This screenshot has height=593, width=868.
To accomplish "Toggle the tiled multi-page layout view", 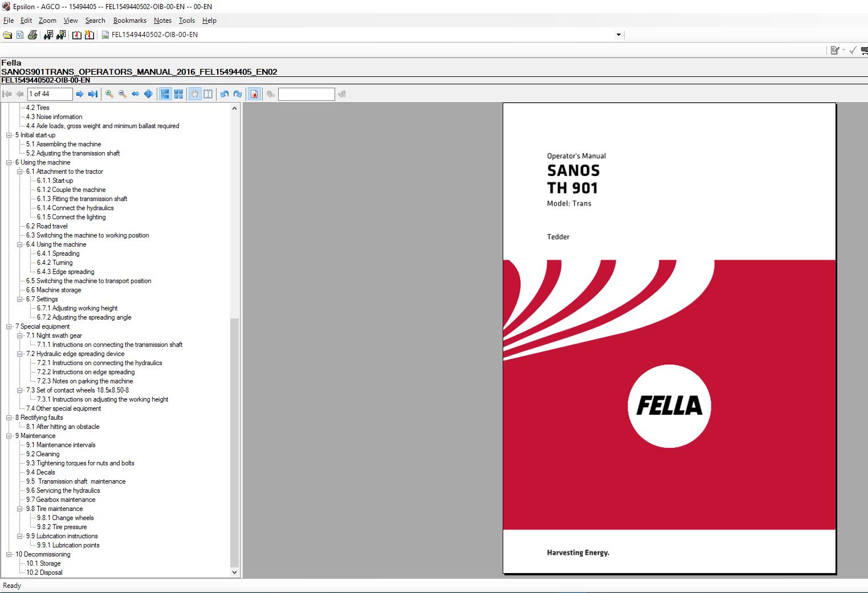I will [x=178, y=94].
